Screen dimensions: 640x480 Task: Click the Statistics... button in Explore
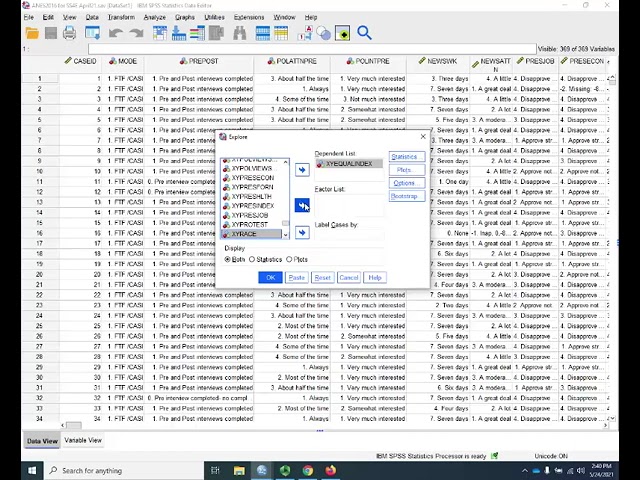[407, 157]
